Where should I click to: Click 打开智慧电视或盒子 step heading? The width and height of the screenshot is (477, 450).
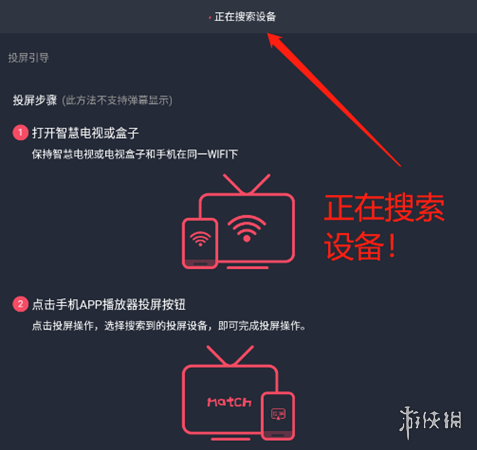pos(85,133)
